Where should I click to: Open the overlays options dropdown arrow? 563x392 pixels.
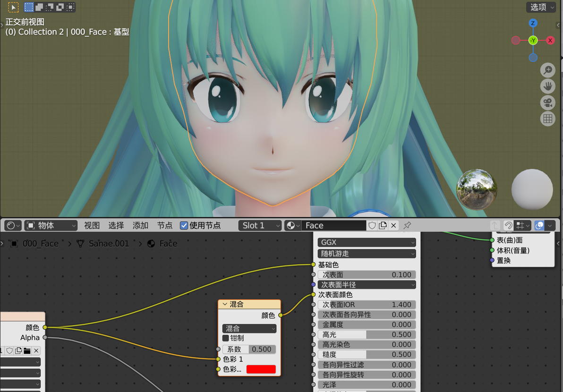550,225
